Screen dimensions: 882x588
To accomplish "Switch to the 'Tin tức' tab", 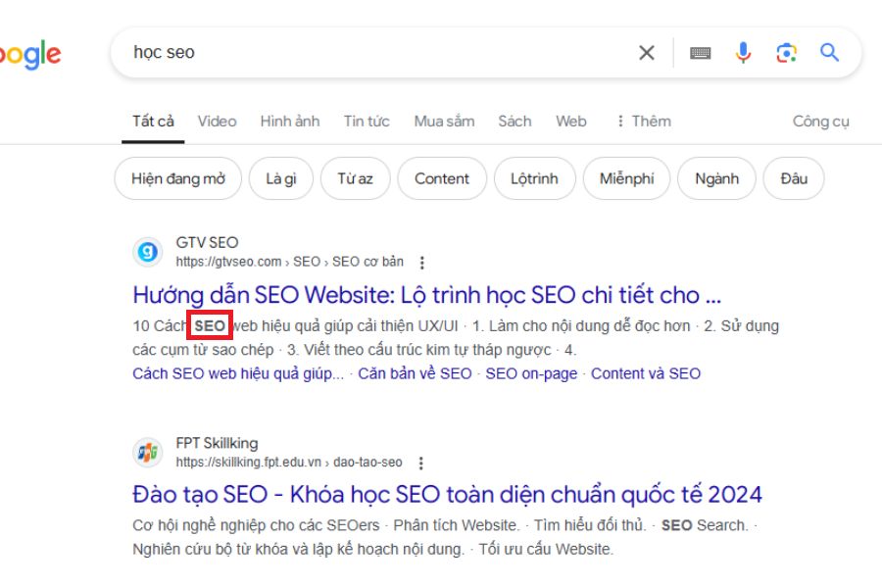I will pos(364,121).
